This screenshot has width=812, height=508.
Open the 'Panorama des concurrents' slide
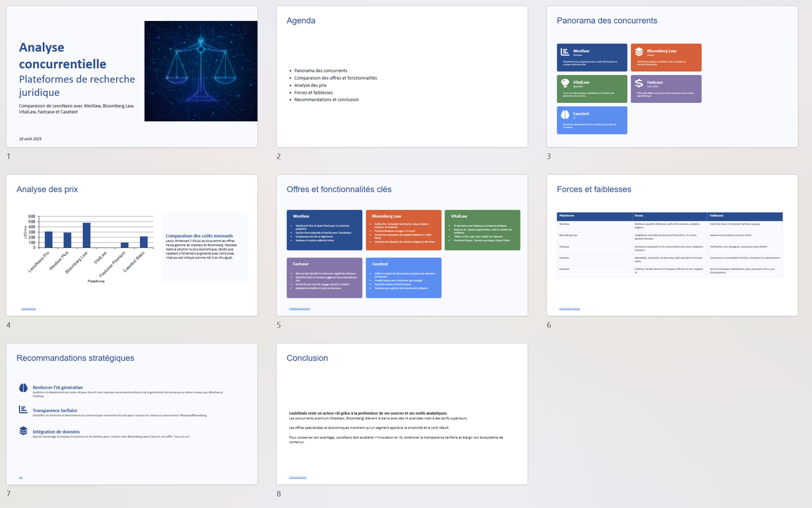(672, 77)
